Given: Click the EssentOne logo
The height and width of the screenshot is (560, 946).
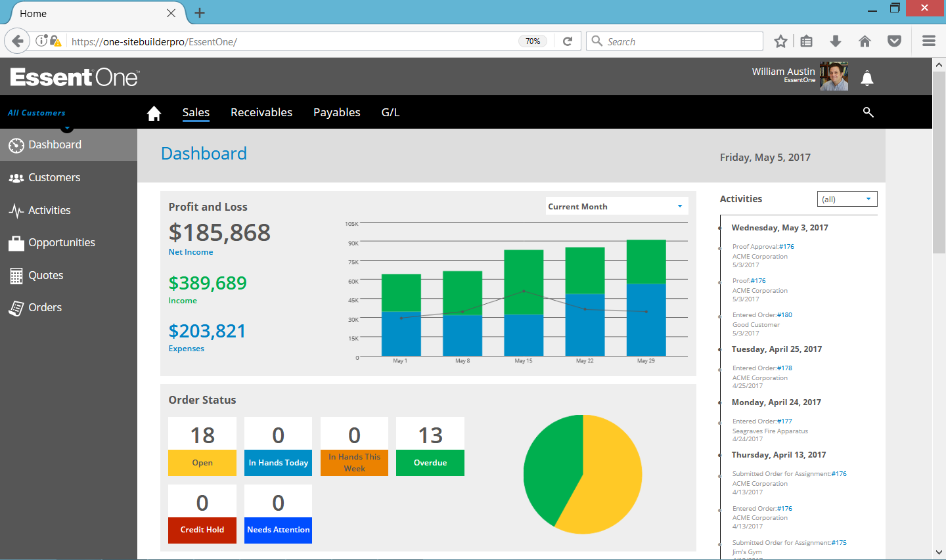Looking at the screenshot, I should 75,77.
